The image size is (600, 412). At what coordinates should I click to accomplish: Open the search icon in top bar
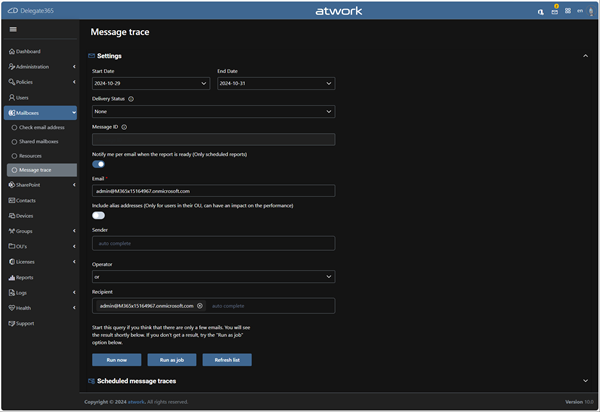(x=540, y=12)
